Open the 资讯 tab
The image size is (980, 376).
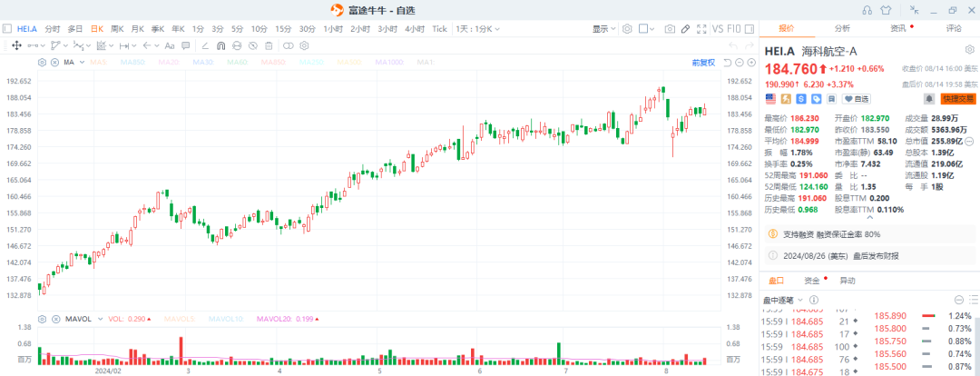[x=898, y=28]
